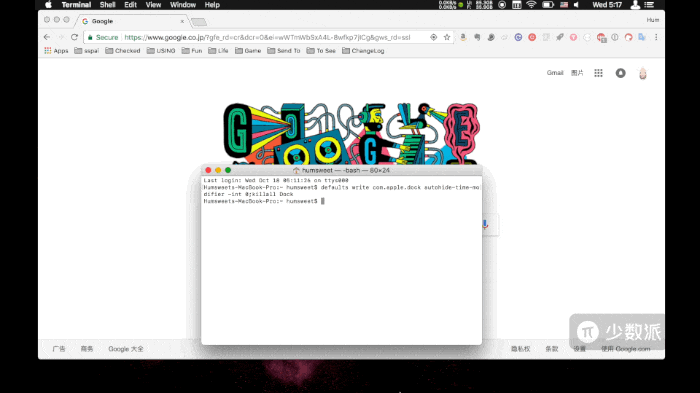Screen dimensions: 700x393
Task: Open Chrome's three-dot menu
Action: pyautogui.click(x=656, y=37)
